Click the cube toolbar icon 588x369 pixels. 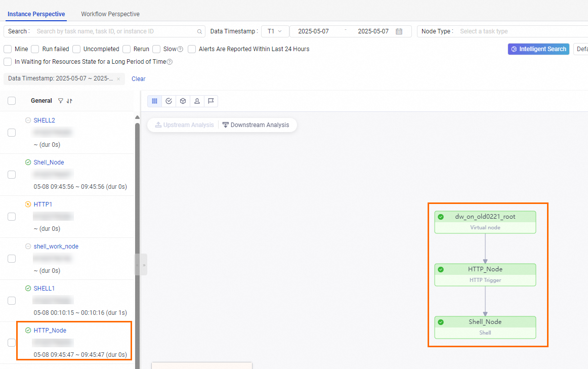[183, 101]
